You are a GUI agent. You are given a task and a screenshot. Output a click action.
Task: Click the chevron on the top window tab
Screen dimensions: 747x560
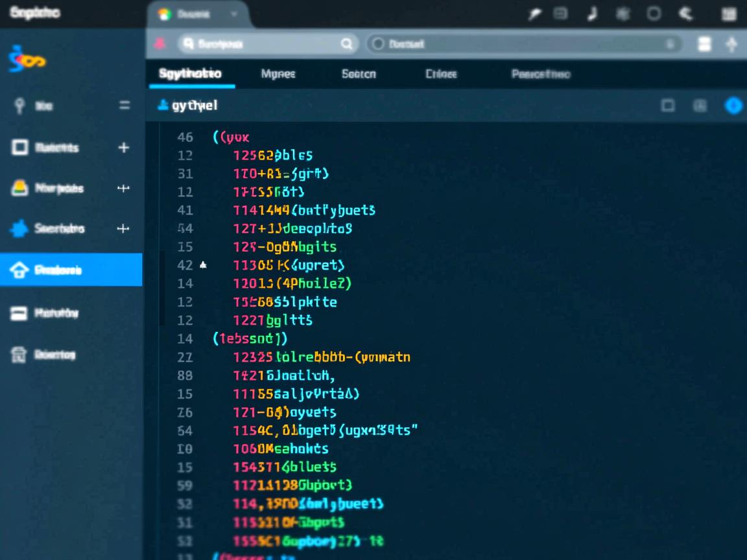(234, 14)
